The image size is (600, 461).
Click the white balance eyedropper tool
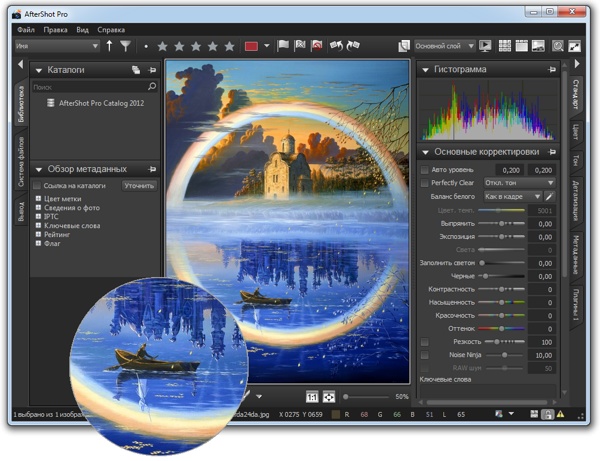point(549,197)
